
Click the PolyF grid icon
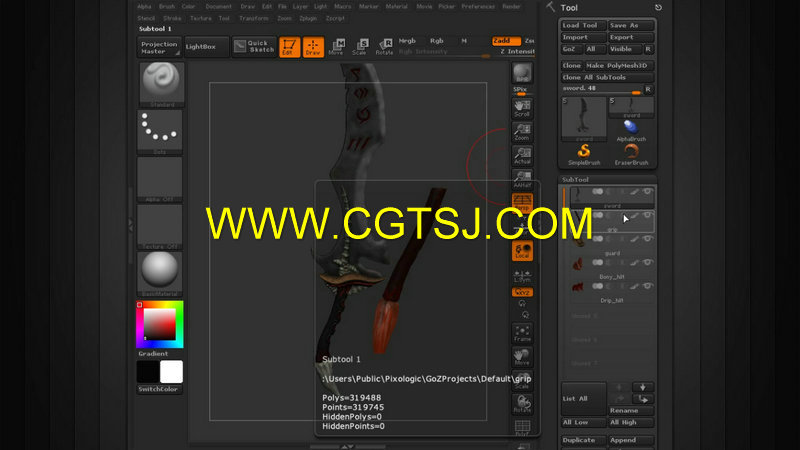pos(522,428)
